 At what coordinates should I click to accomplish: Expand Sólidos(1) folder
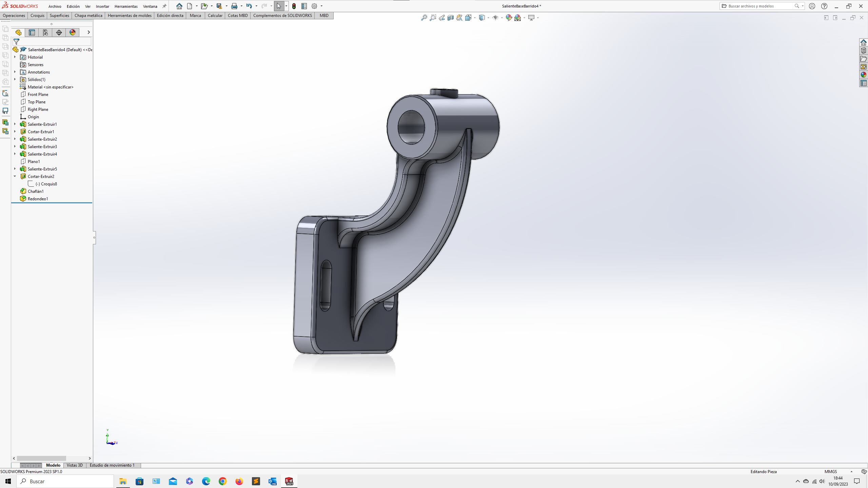[x=15, y=79]
